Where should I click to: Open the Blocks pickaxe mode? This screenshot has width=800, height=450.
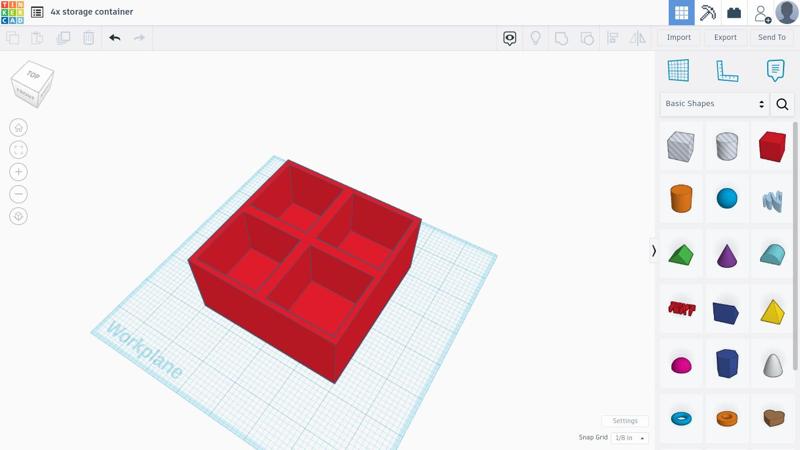pyautogui.click(x=708, y=13)
